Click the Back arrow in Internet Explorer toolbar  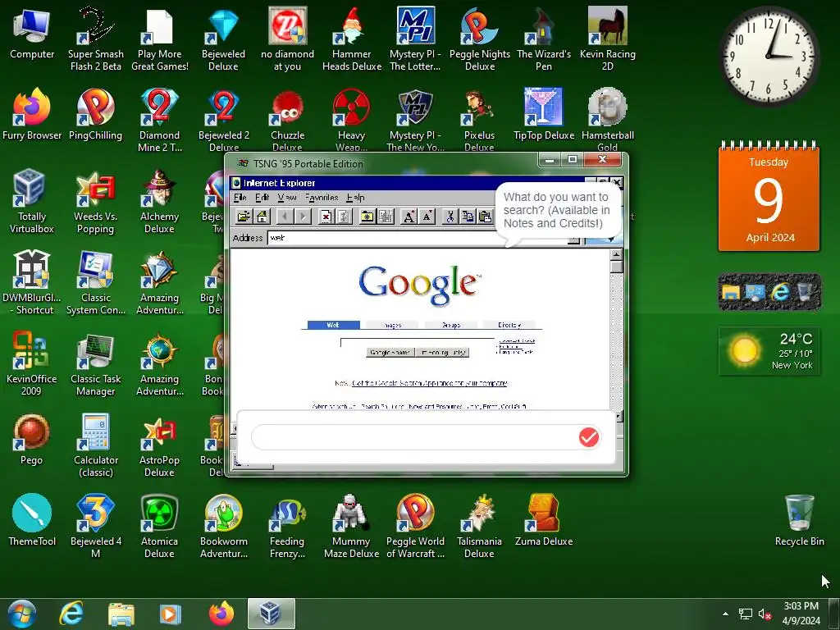tap(285, 217)
